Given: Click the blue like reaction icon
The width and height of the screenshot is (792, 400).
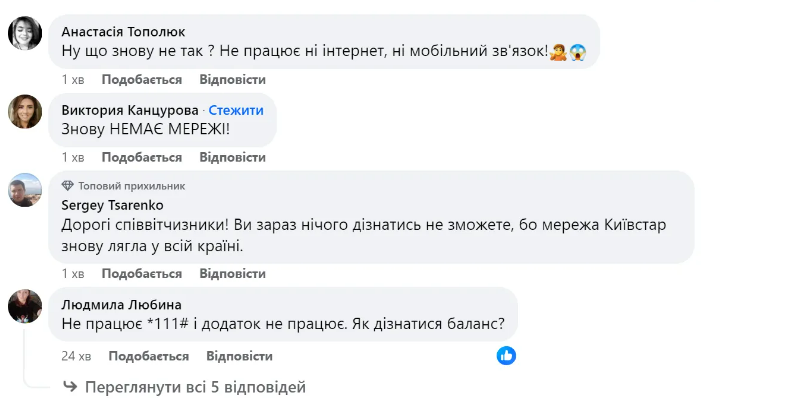Looking at the screenshot, I should pos(507,355).
